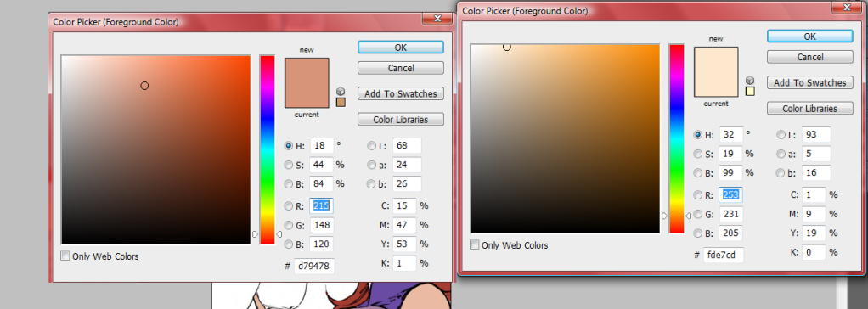
Task: Click web-safe color cube icon in right dialog
Action: point(750,81)
